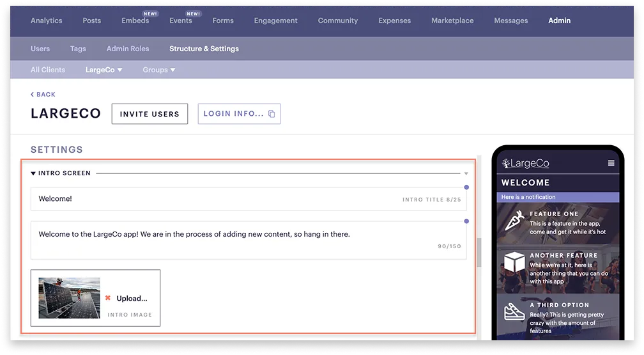Open the Marketplace tab
This screenshot has width=644, height=355.
[452, 20]
